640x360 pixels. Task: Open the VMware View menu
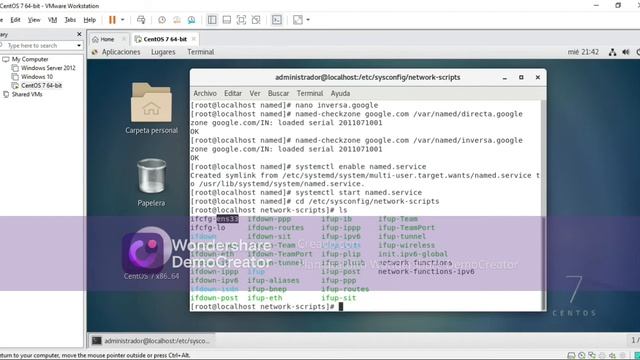click(x=34, y=20)
